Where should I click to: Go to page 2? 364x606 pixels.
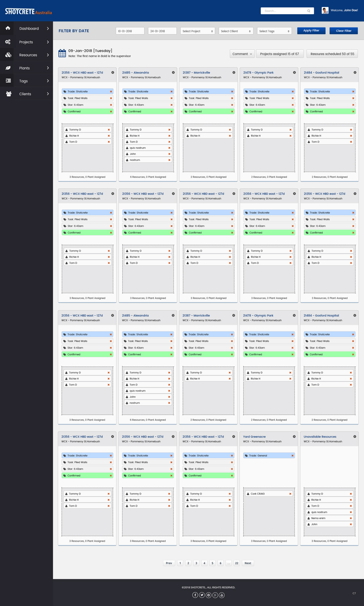pos(188,563)
